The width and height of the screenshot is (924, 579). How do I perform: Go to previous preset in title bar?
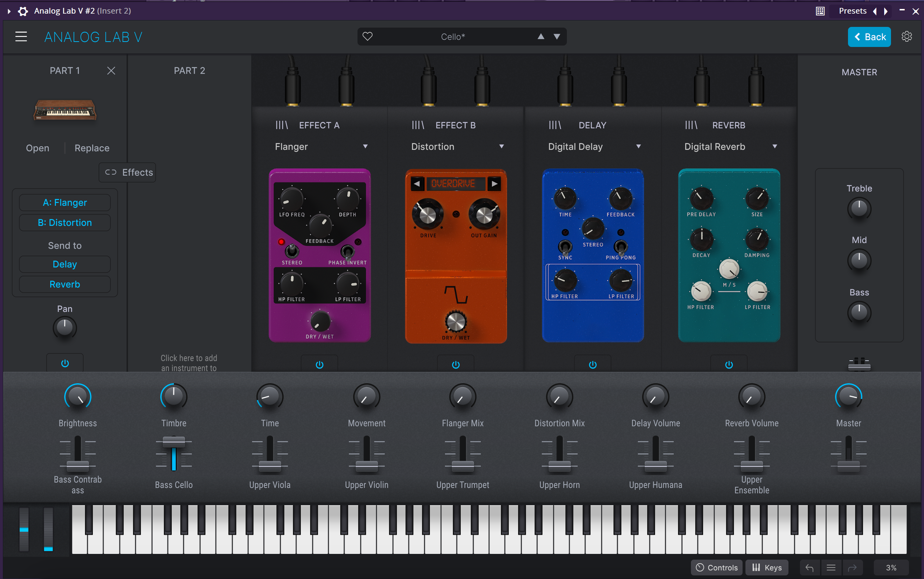[875, 11]
